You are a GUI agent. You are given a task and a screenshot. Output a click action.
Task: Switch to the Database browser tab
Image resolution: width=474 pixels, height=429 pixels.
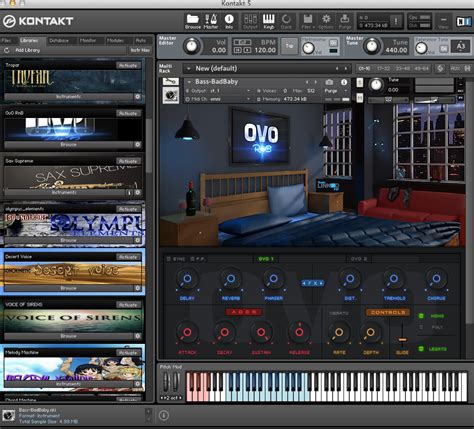(x=59, y=41)
